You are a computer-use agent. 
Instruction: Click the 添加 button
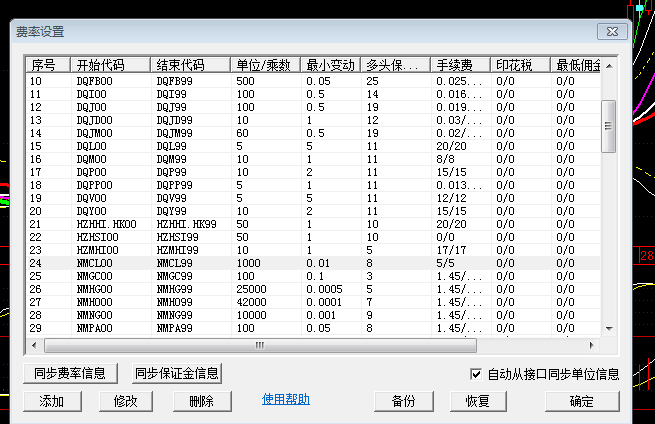pyautogui.click(x=52, y=401)
